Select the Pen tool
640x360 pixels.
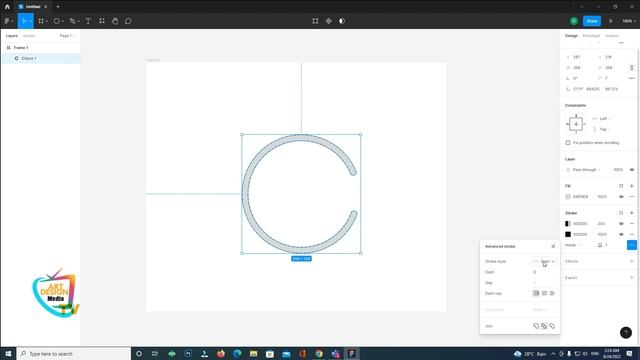[x=72, y=21]
